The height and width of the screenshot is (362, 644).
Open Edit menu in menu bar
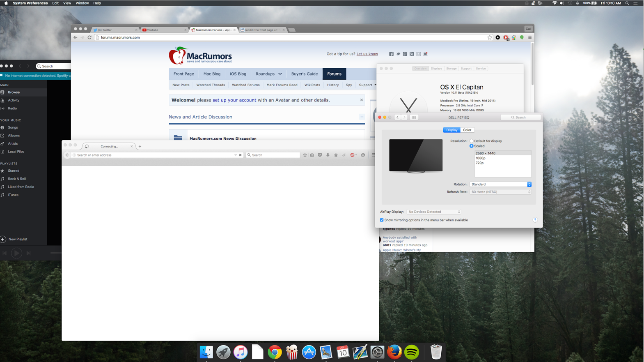coord(55,3)
